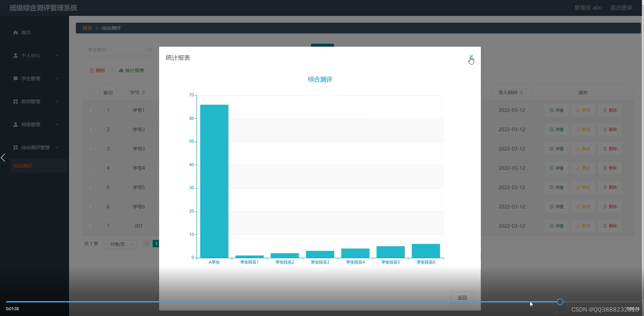Expand 个人中心 menu chevron
644x316 pixels.
(x=57, y=55)
